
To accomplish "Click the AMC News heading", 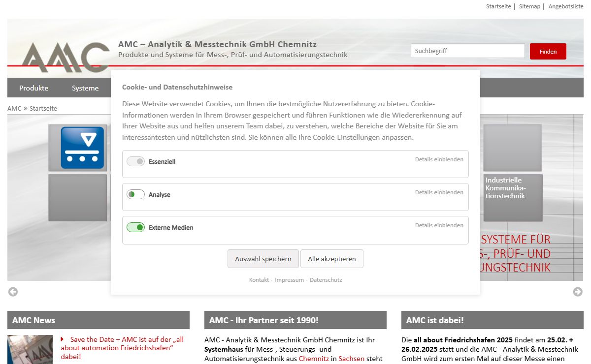I will pos(33,320).
